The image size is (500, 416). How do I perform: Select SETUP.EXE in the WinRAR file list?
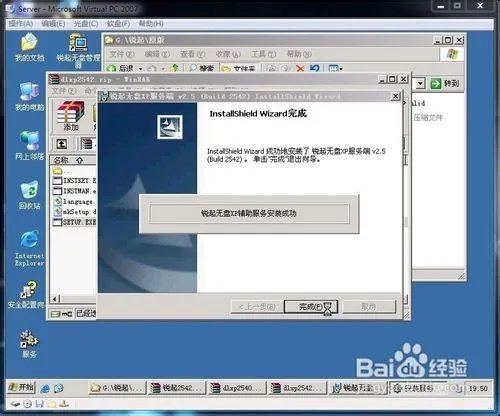[75, 222]
